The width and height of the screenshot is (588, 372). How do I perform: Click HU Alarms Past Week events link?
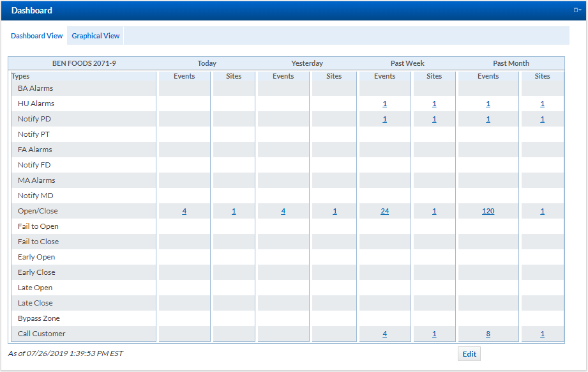pos(384,104)
